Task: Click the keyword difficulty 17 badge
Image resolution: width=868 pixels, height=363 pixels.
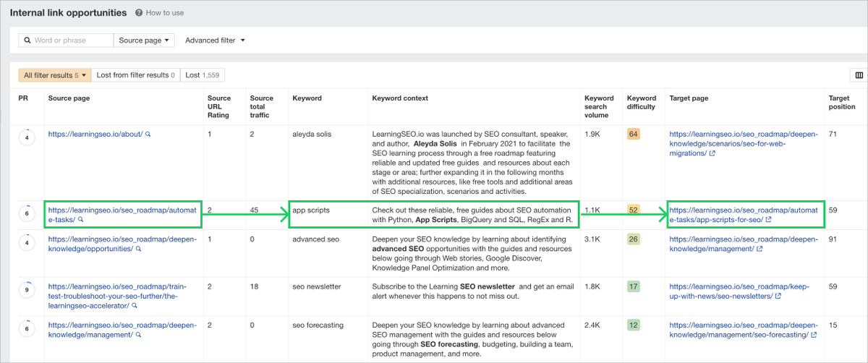Action: tap(634, 287)
